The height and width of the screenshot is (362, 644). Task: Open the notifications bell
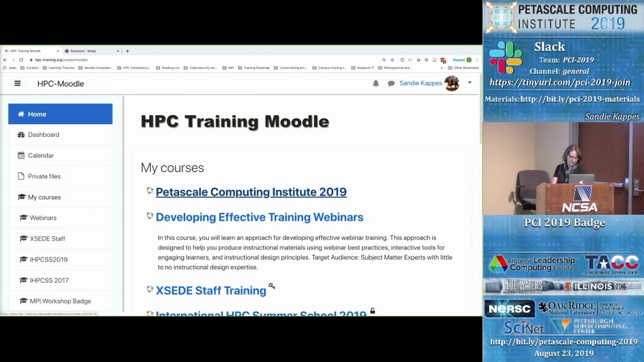click(x=376, y=83)
